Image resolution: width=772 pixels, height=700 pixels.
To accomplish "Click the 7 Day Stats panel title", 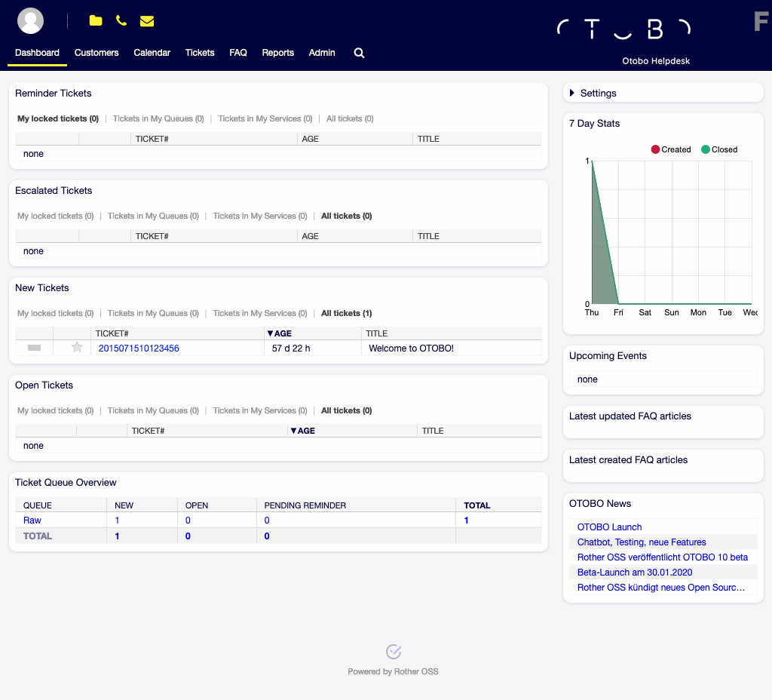I will pyautogui.click(x=594, y=123).
